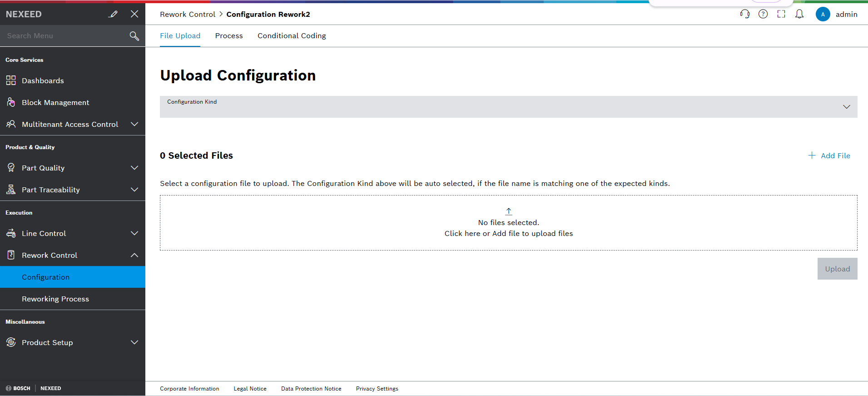Open the Conditional Coding tab
This screenshot has width=868, height=396.
tap(292, 36)
